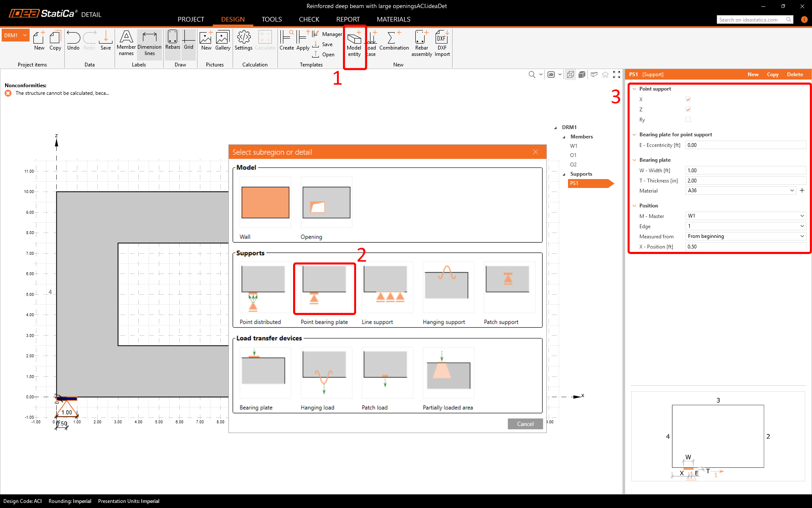The width and height of the screenshot is (812, 508).
Task: Pick the Opening model entity thumbnail
Action: click(x=326, y=203)
